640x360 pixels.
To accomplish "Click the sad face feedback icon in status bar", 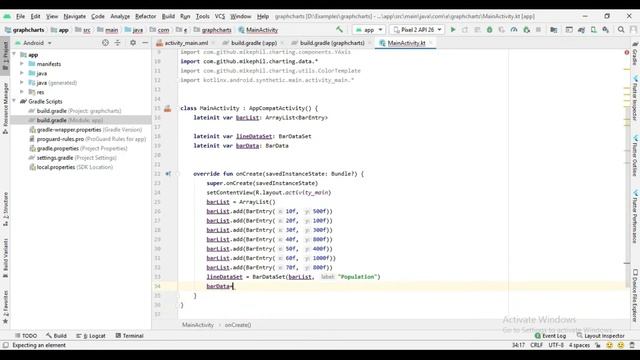I will click(621, 345).
